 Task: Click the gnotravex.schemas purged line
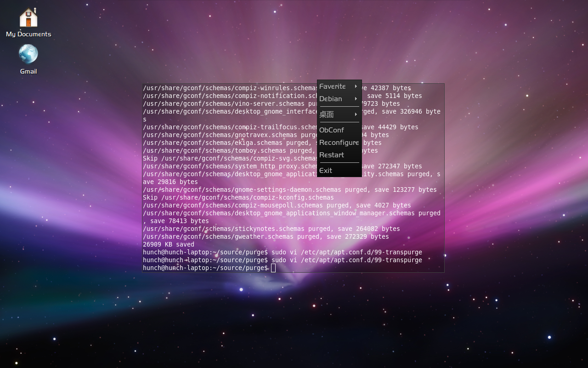click(x=266, y=135)
